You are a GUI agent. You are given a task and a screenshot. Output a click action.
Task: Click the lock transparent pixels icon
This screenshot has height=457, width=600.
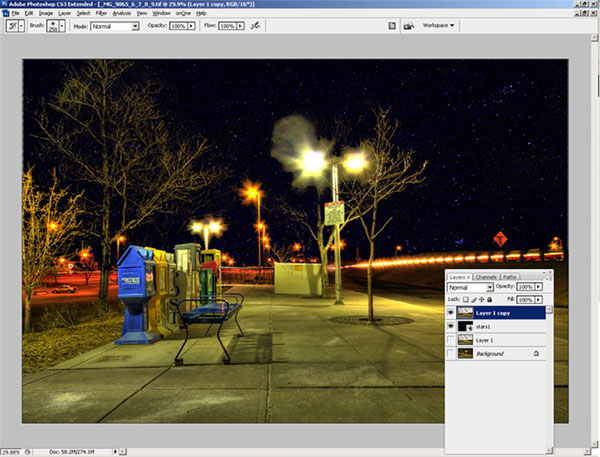coord(466,299)
